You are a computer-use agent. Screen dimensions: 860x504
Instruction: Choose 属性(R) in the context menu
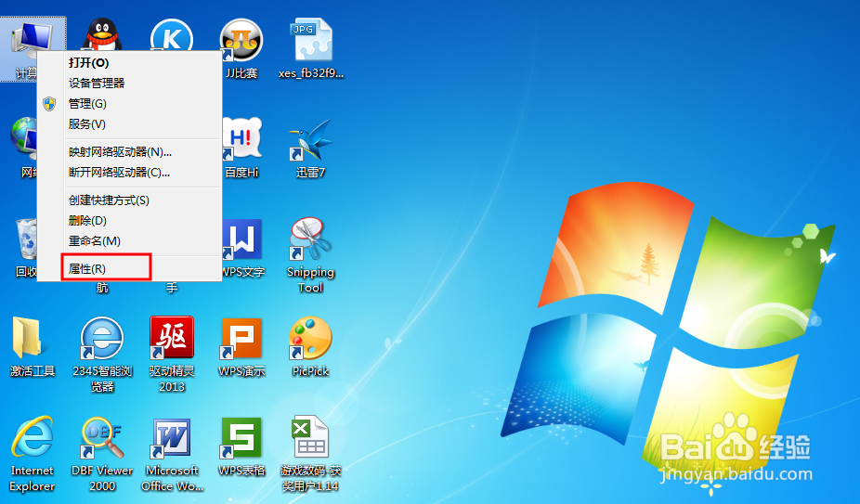[129, 269]
